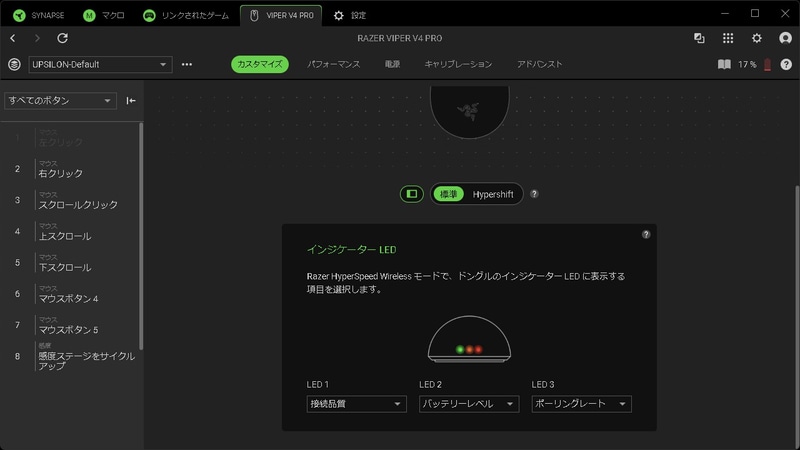
Task: Click the sidebar vertical scrollbar
Action: click(141, 236)
